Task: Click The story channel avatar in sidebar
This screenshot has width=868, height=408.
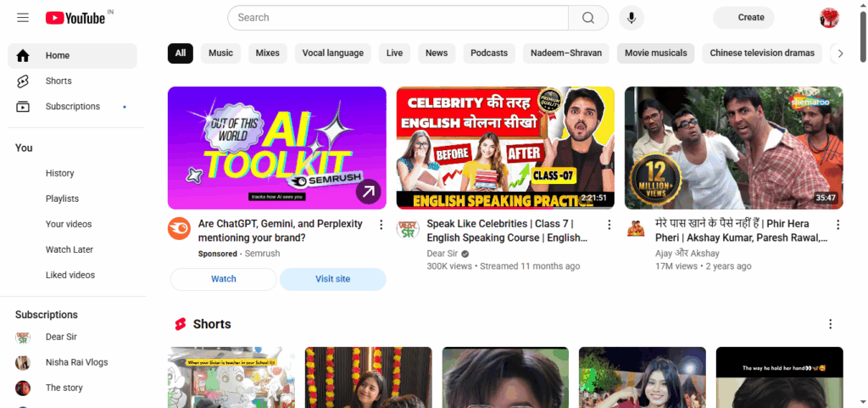Action: (23, 388)
